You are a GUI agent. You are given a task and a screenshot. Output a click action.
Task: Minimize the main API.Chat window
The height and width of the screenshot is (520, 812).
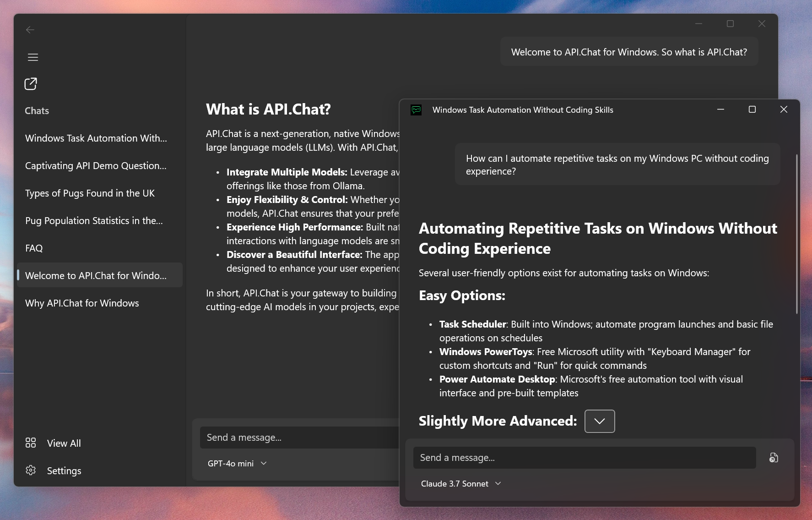698,23
